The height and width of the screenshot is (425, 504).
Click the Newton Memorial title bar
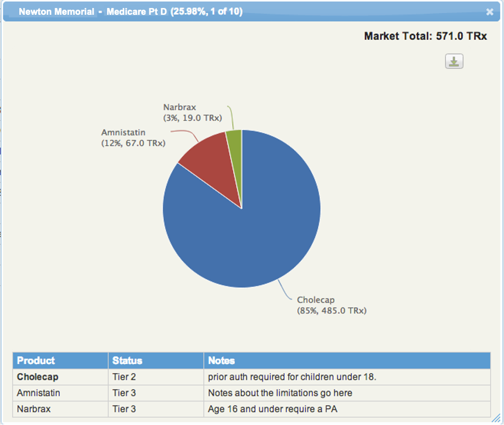click(x=131, y=12)
